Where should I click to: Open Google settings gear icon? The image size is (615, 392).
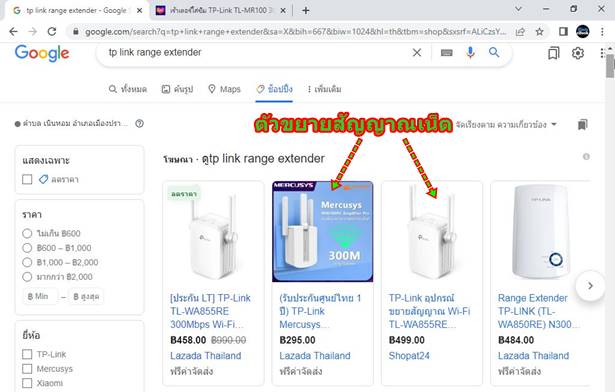click(x=577, y=53)
